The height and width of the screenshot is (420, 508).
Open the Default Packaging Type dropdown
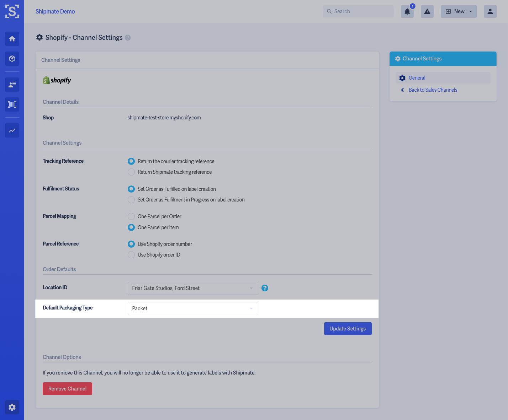(x=193, y=308)
